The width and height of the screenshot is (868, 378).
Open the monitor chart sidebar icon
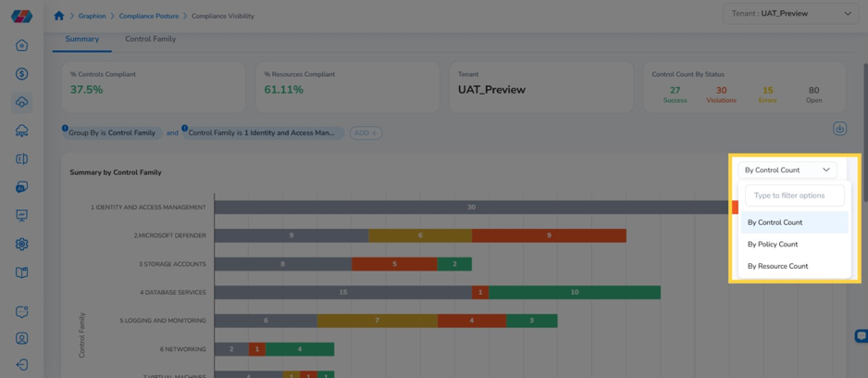point(21,215)
